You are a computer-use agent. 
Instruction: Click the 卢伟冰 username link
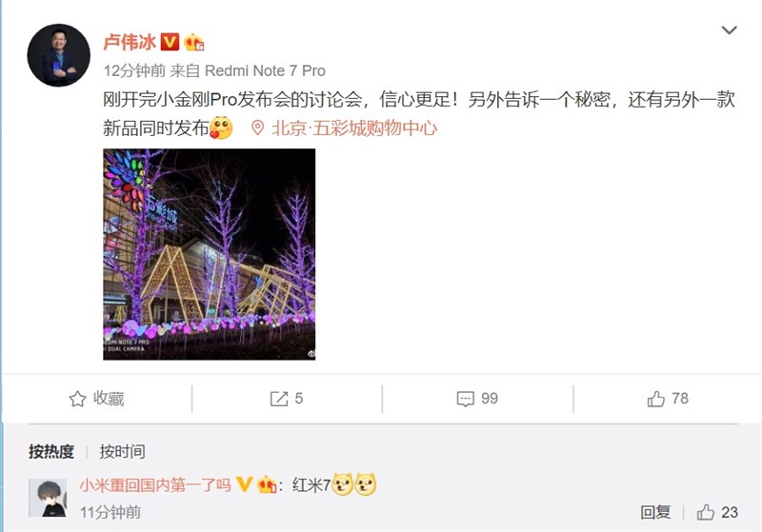click(x=130, y=42)
